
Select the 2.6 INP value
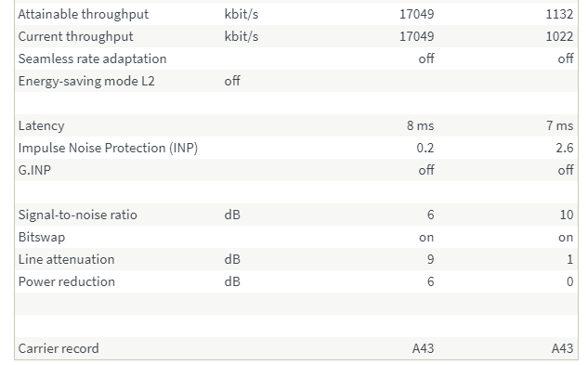tap(565, 148)
